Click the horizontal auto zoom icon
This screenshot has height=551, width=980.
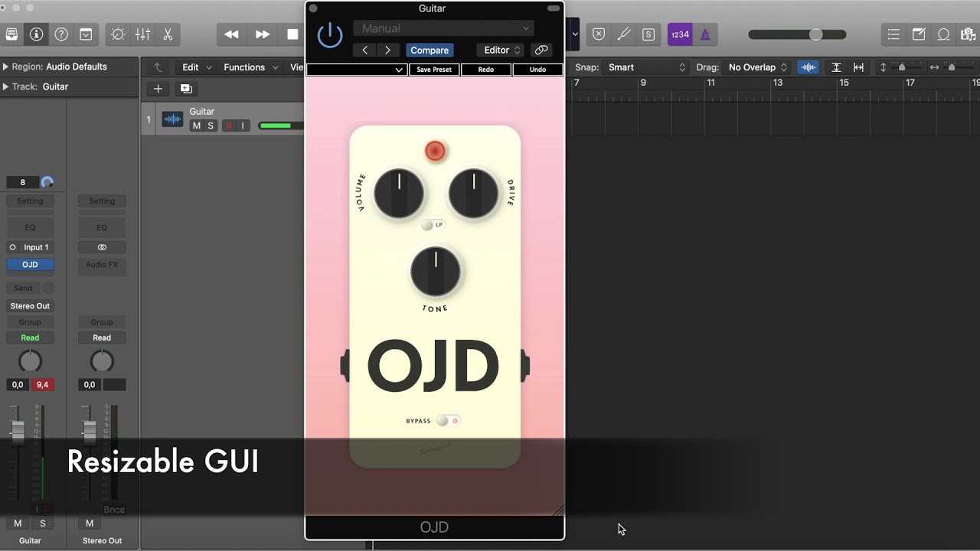858,67
